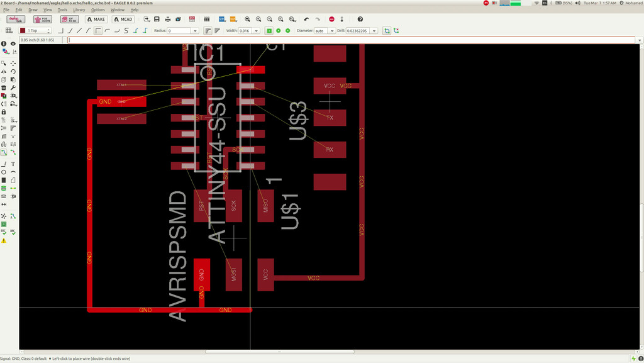This screenshot has width=644, height=363.
Task: Select the Lock padlock tool
Action: [x=4, y=112]
